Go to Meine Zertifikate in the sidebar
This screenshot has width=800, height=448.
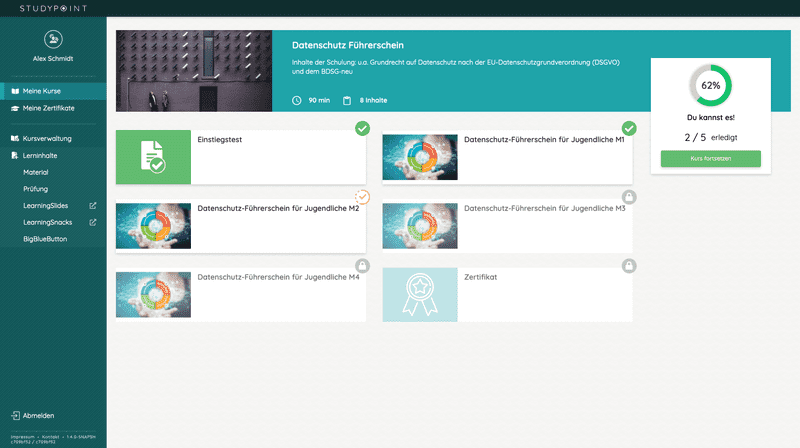tap(48, 108)
